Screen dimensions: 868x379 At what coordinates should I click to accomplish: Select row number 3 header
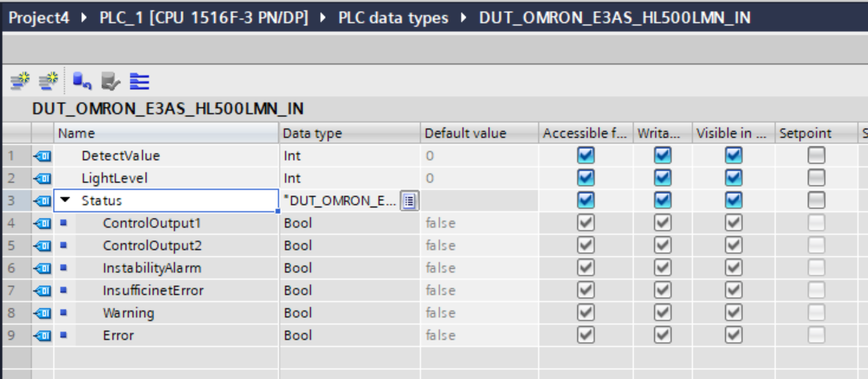click(16, 201)
